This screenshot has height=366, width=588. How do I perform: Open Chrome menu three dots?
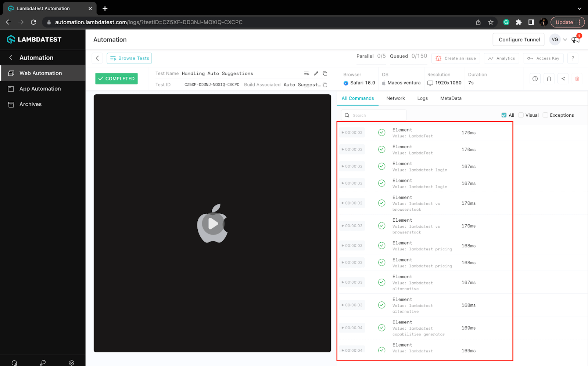(x=579, y=22)
